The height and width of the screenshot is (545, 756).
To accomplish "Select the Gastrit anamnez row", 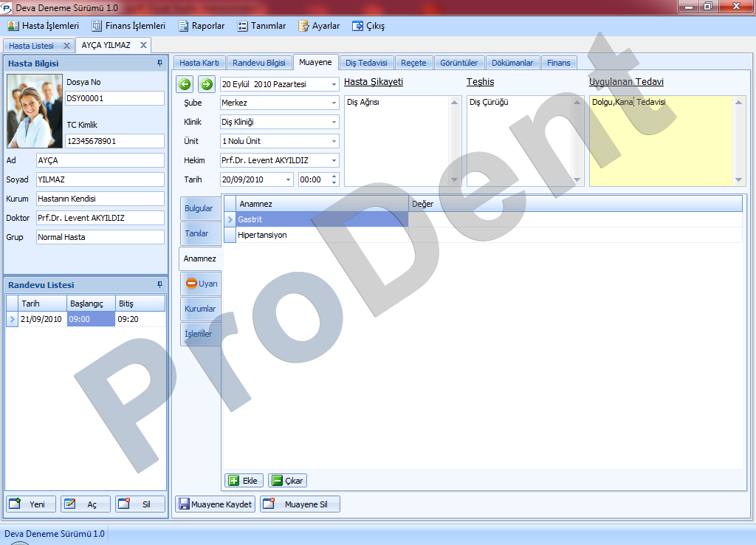I will click(483, 219).
